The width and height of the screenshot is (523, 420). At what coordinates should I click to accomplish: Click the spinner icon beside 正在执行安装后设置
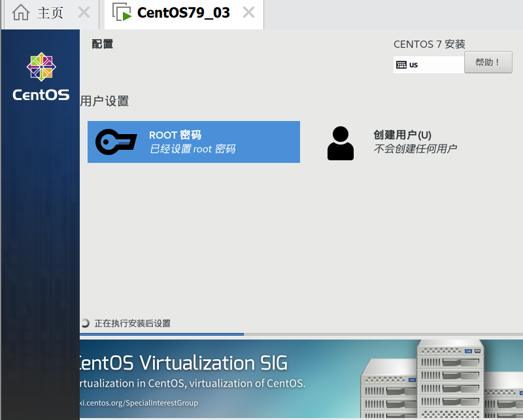pyautogui.click(x=85, y=323)
